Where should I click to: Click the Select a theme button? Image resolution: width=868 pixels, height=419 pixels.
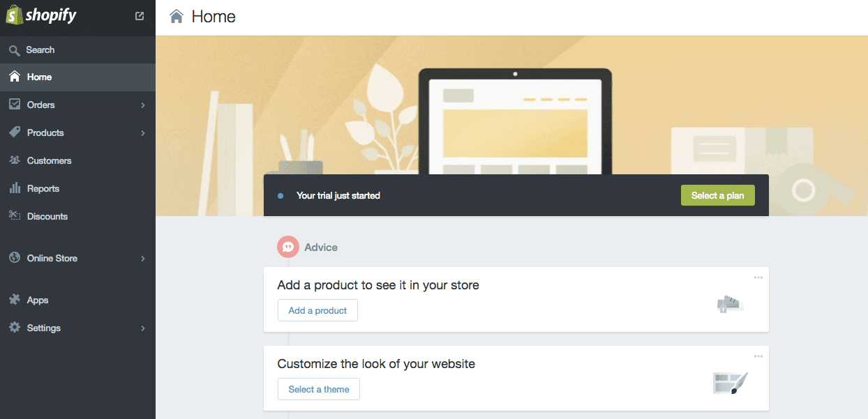pos(319,389)
